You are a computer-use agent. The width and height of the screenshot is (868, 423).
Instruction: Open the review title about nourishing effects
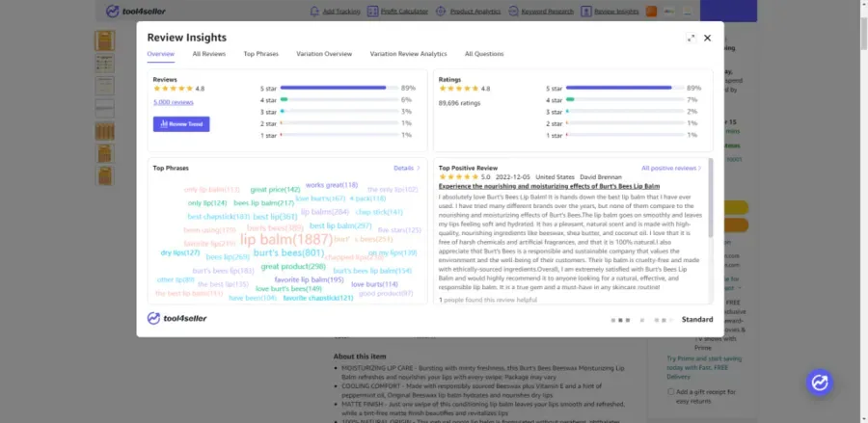click(549, 186)
